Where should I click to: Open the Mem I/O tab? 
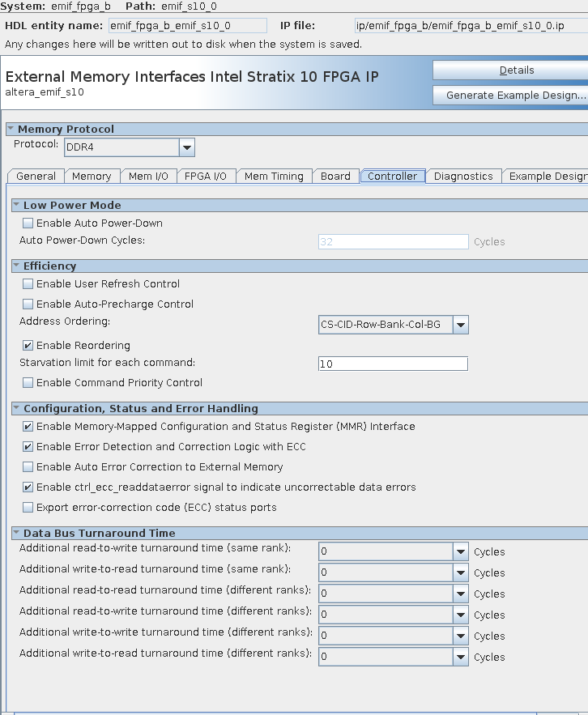pyautogui.click(x=148, y=177)
